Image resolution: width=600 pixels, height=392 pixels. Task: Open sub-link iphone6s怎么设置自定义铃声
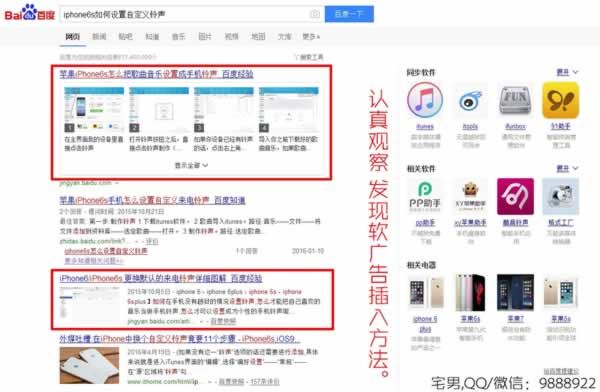coord(106,251)
